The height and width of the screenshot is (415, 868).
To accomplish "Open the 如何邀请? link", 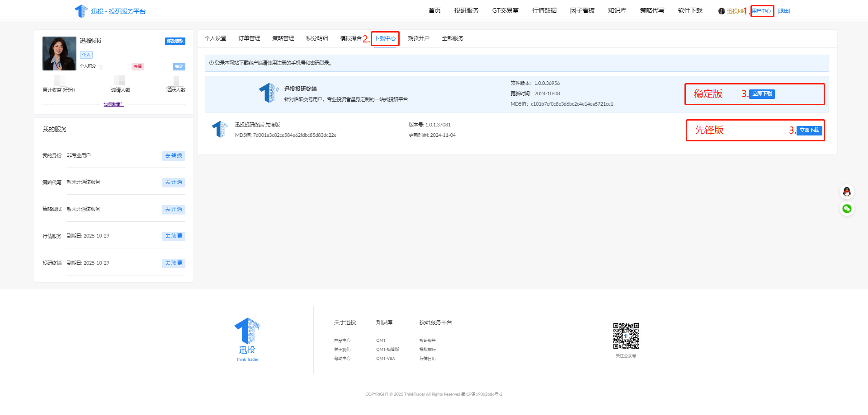I will click(113, 104).
